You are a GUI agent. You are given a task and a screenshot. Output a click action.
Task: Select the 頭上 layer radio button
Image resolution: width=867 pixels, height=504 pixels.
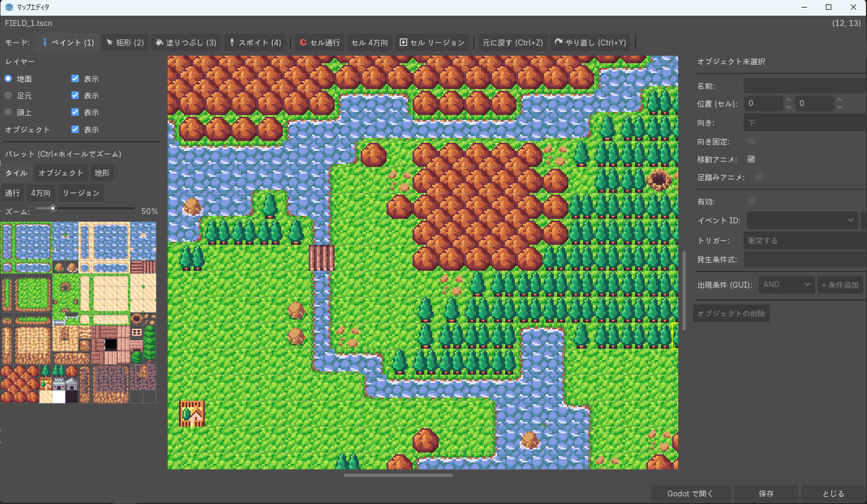[8, 112]
